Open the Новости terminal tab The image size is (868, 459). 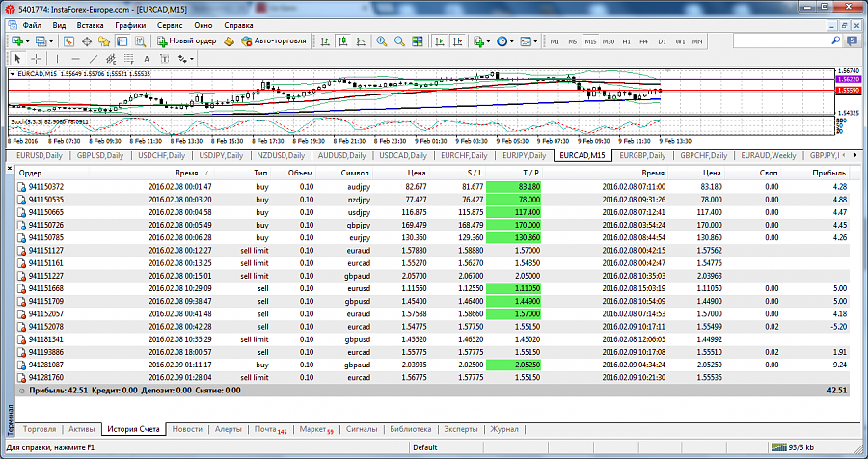tap(187, 429)
